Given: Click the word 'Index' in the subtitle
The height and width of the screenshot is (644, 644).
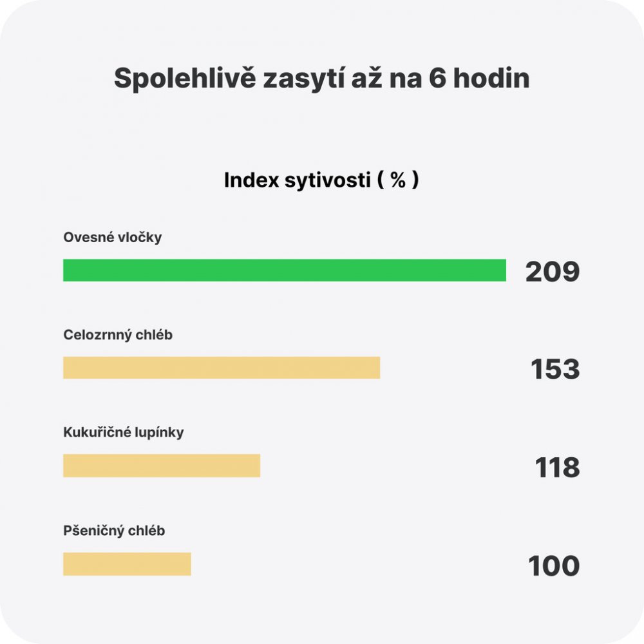Looking at the screenshot, I should [x=252, y=181].
